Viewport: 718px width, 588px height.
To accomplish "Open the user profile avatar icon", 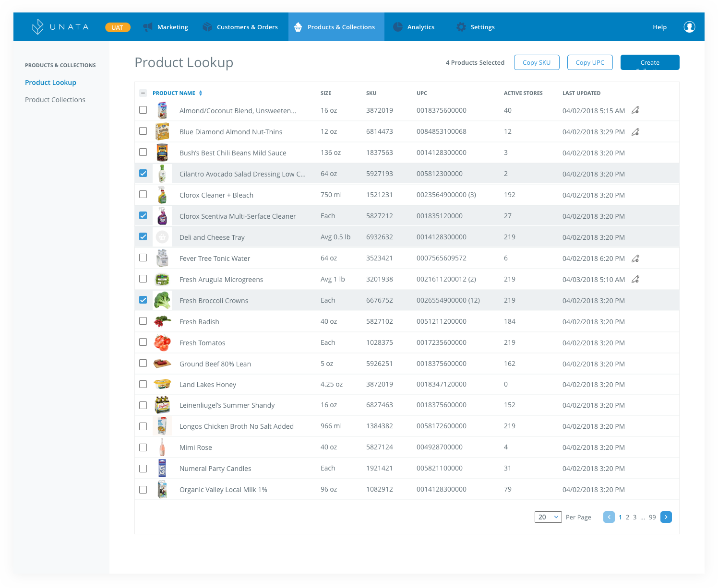I will pyautogui.click(x=689, y=27).
